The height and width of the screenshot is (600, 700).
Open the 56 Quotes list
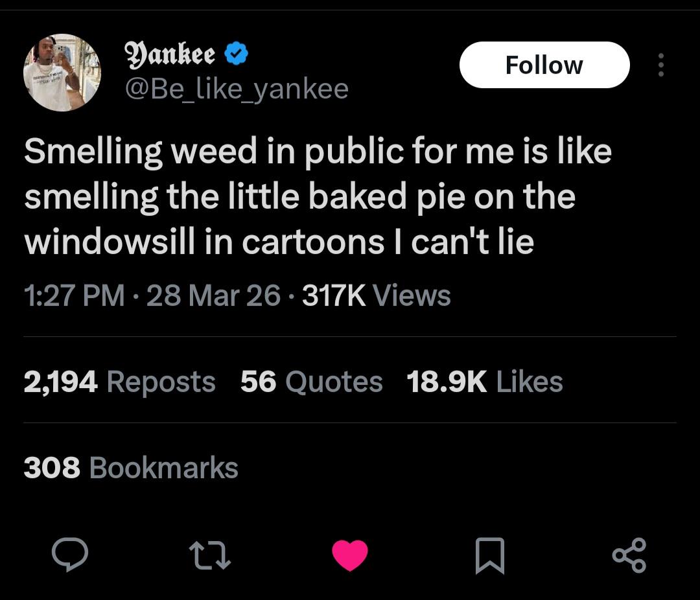[x=311, y=382]
